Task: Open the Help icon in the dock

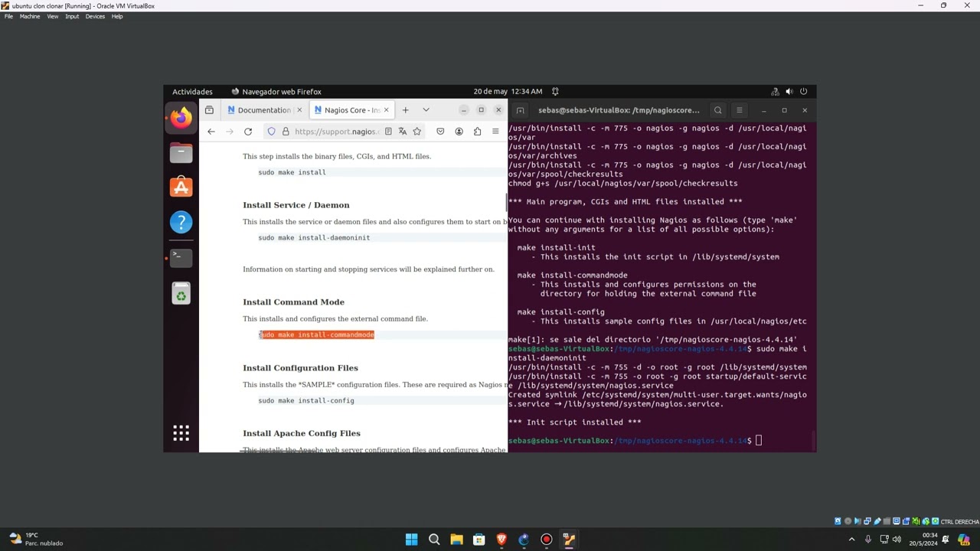Action: pos(181,222)
